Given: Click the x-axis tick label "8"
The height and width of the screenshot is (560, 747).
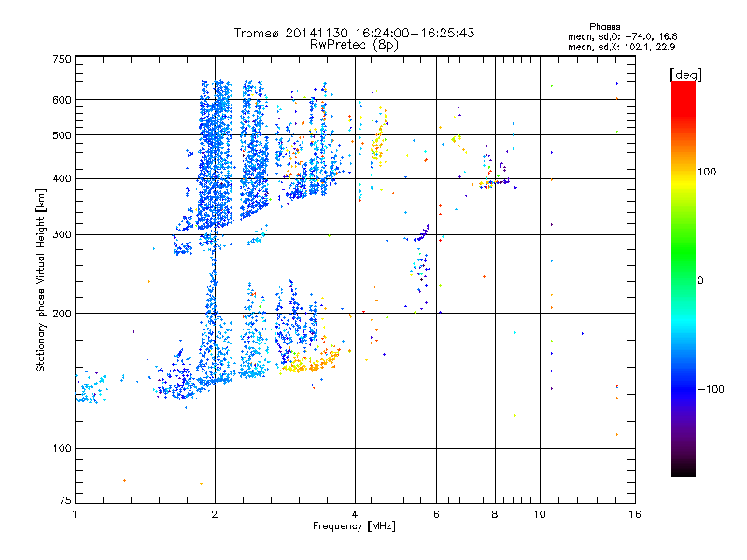Looking at the screenshot, I should pyautogui.click(x=495, y=514).
